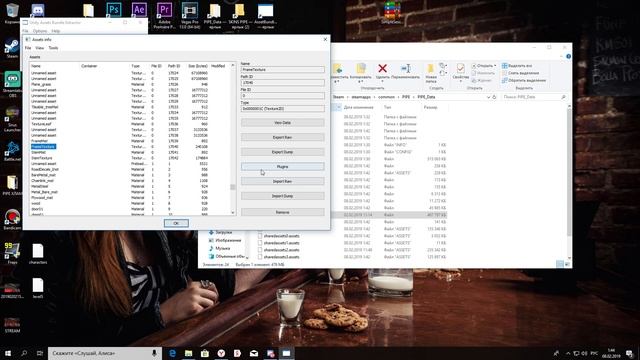The width and height of the screenshot is (640, 360).
Task: Open the Discord desktop shortcut
Action: tap(38, 10)
